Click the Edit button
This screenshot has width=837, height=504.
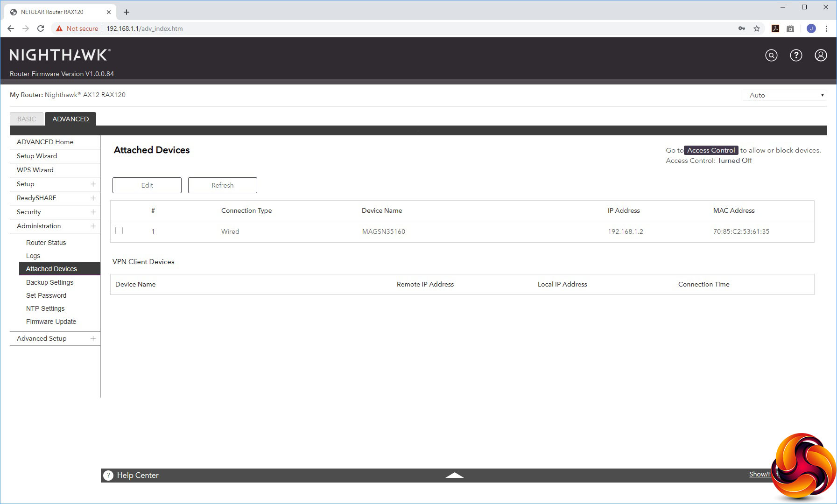coord(147,185)
